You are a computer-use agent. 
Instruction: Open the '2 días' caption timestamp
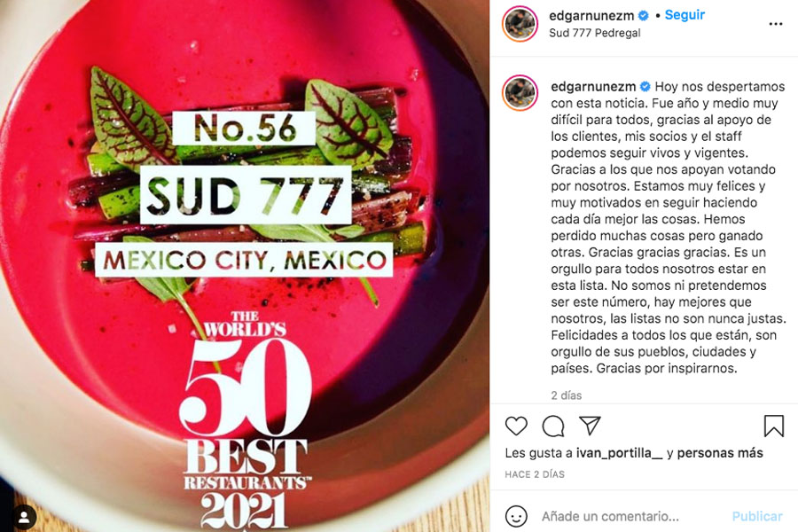point(566,395)
